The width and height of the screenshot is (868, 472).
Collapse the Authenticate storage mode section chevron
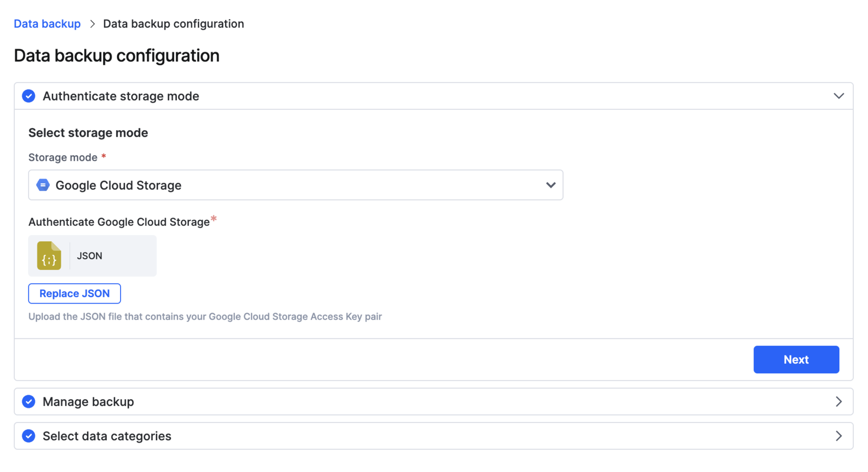click(x=839, y=96)
